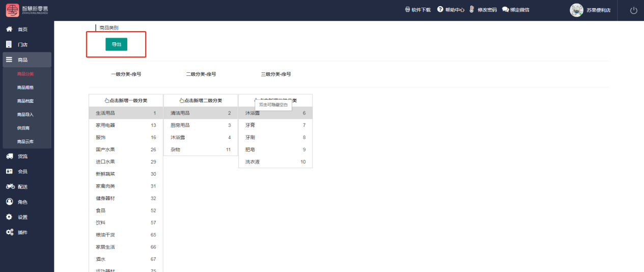Open 帮助中心 question mark icon
Image resolution: width=644 pixels, height=272 pixels.
(440, 9)
